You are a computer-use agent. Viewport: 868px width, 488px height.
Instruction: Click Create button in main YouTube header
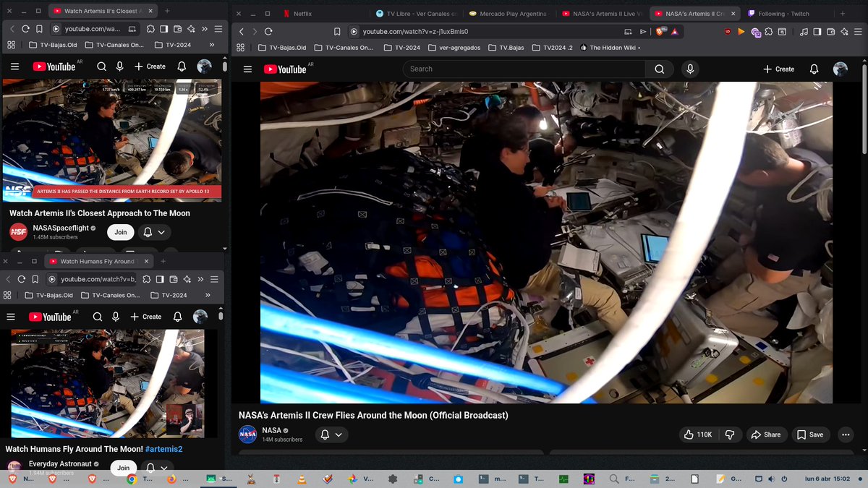click(x=779, y=69)
